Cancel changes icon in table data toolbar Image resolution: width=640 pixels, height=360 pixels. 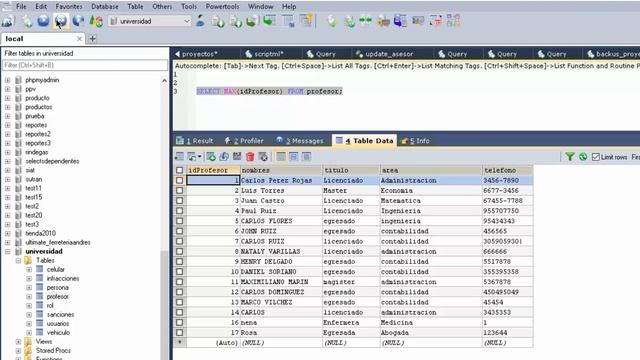(x=263, y=157)
